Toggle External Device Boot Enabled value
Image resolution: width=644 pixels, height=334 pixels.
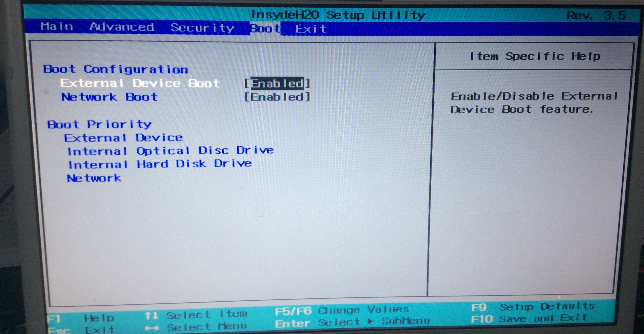(x=277, y=84)
